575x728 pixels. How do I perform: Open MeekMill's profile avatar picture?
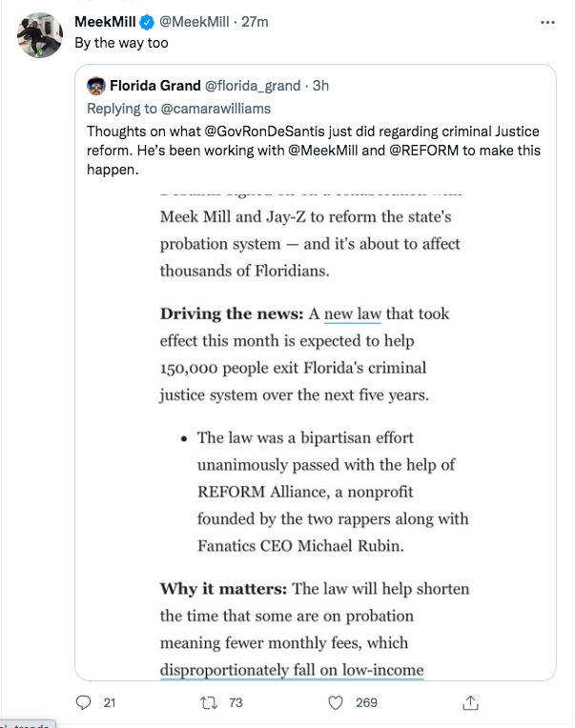[40, 35]
